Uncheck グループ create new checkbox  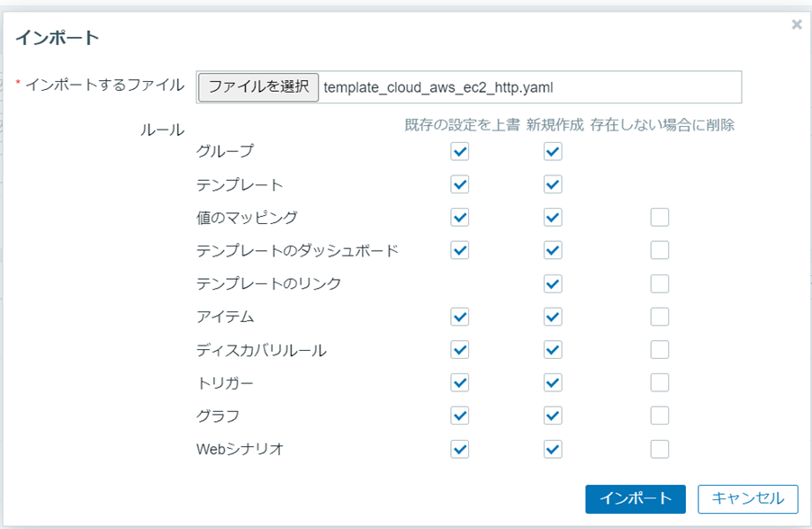[553, 151]
